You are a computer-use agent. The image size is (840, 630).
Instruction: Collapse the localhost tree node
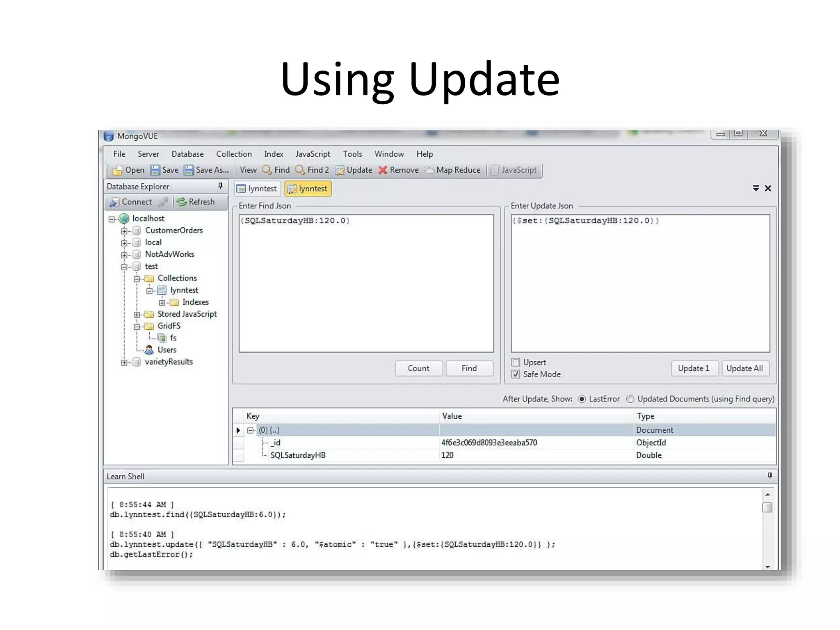[112, 219]
